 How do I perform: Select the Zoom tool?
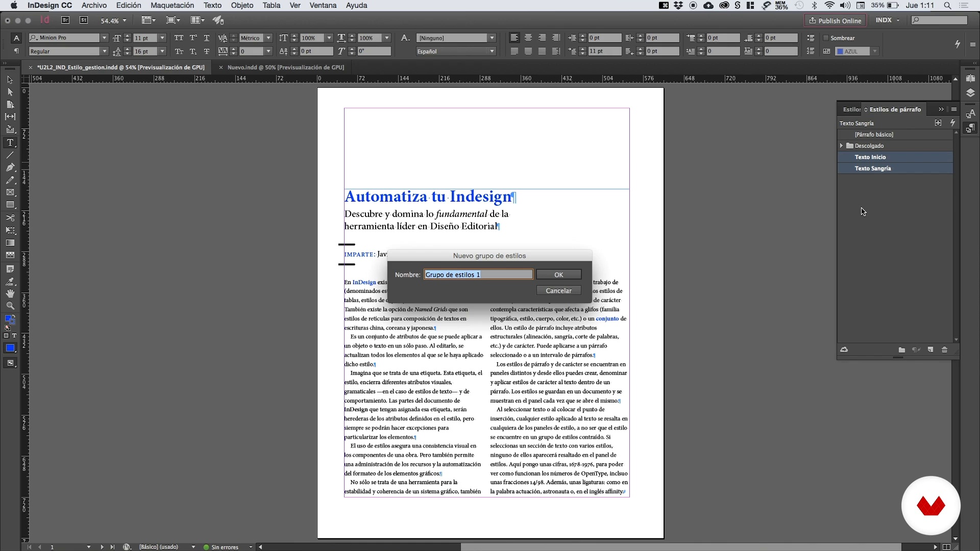click(x=10, y=306)
